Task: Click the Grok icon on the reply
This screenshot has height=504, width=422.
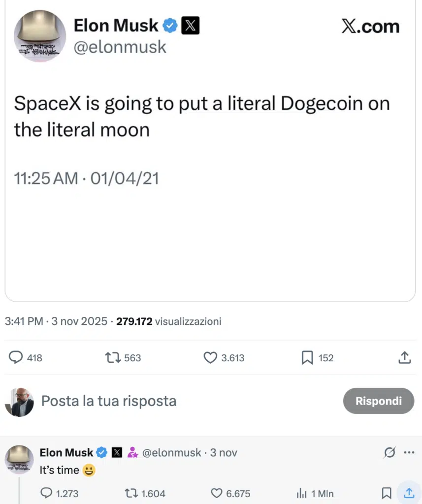Action: pos(390,452)
